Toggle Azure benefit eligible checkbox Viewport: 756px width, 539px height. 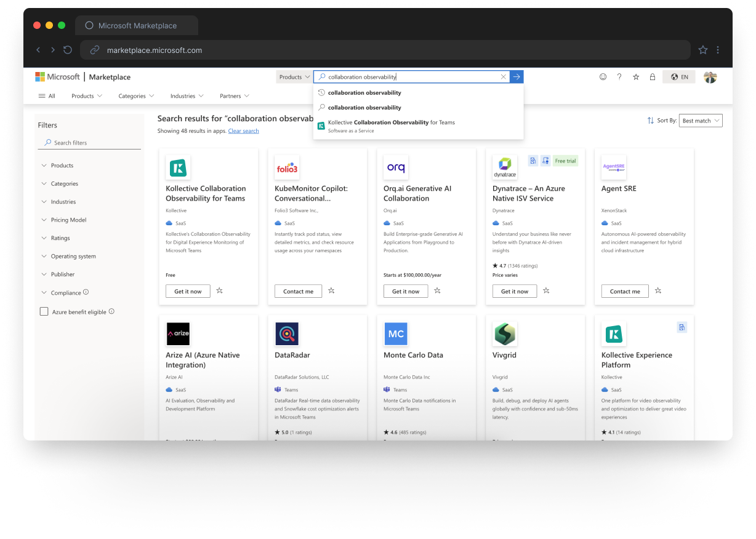click(x=44, y=311)
